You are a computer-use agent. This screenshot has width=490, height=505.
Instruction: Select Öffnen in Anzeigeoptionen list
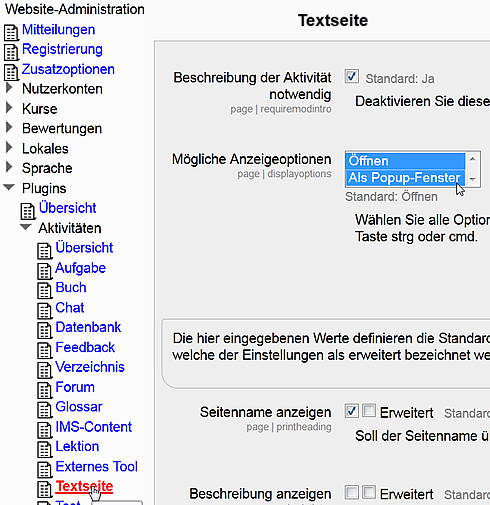pos(405,161)
